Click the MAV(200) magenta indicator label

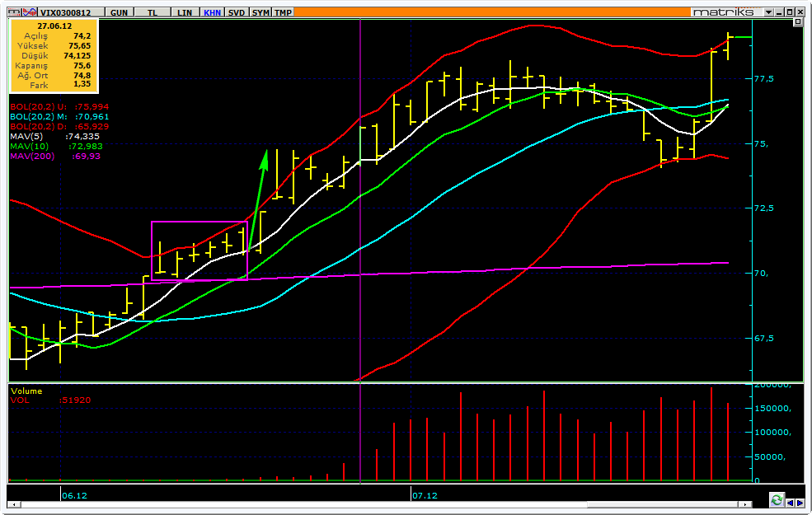point(32,156)
